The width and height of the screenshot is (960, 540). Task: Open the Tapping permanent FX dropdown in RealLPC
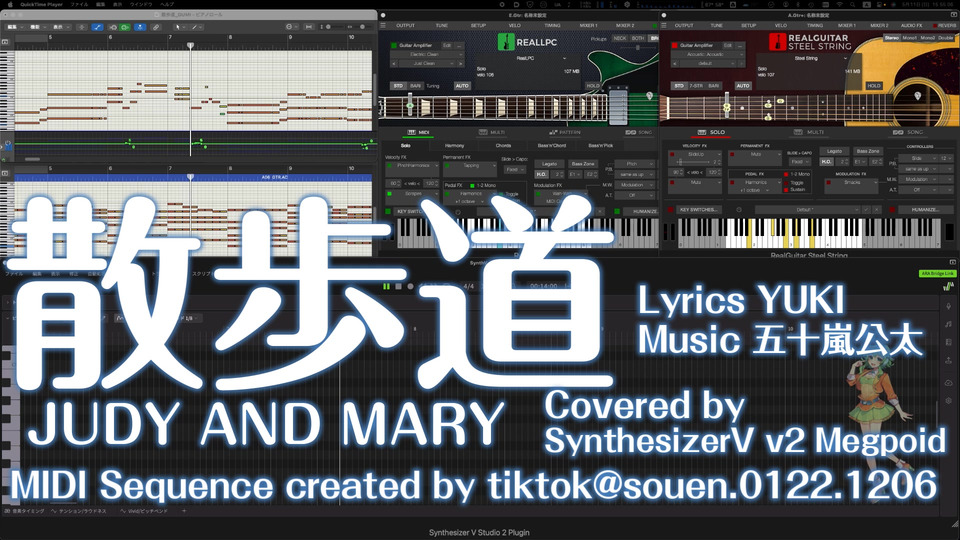[x=470, y=166]
